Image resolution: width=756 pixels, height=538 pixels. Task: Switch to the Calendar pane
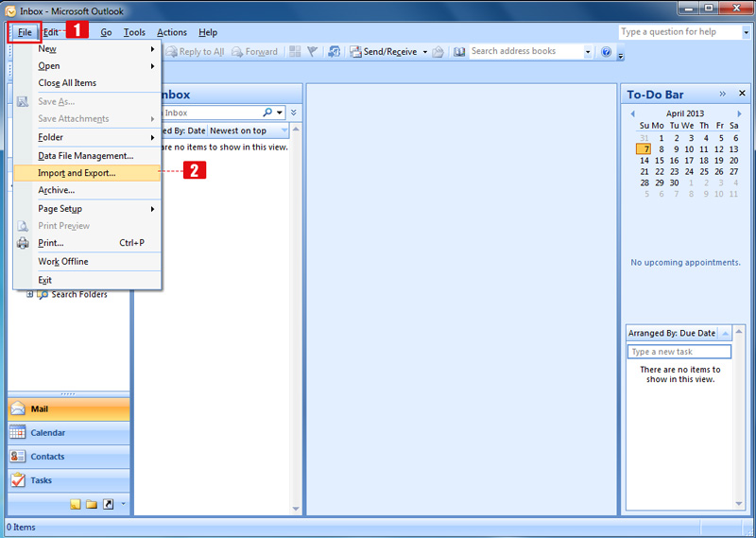tap(68, 433)
